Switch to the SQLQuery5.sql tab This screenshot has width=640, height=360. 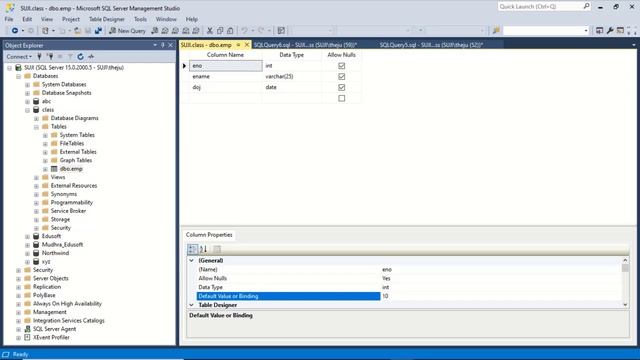point(431,45)
